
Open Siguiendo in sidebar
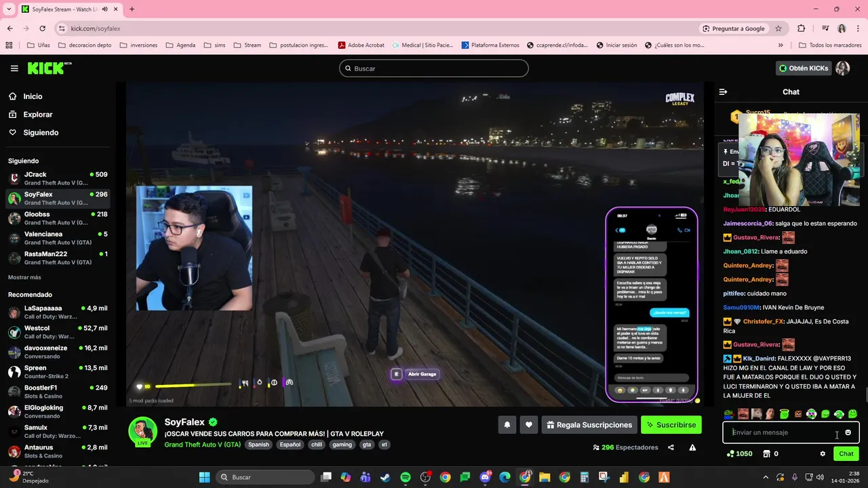[33, 132]
